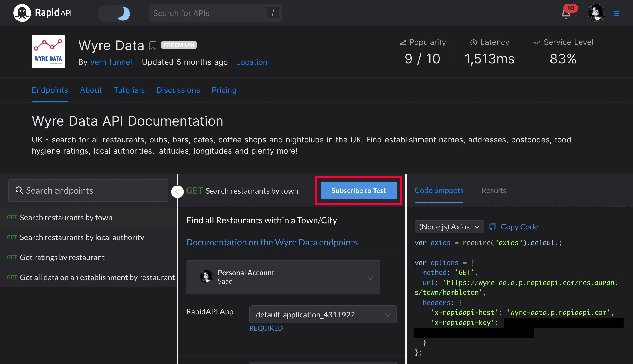Click the Copy Code icon in snippets panel

coord(492,226)
